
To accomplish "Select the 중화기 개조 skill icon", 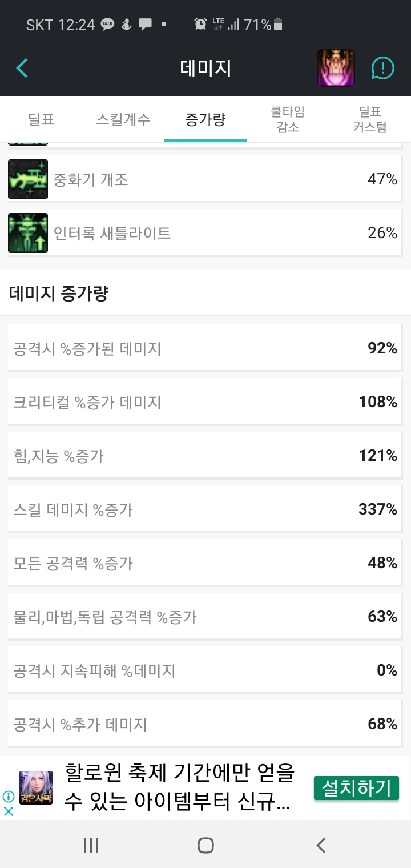I will 28,179.
